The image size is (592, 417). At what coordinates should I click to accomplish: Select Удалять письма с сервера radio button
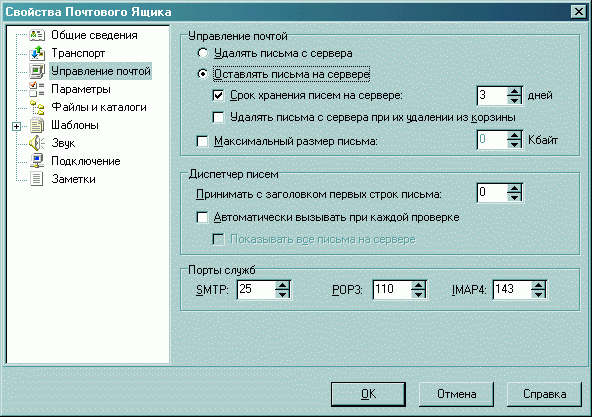pos(203,53)
